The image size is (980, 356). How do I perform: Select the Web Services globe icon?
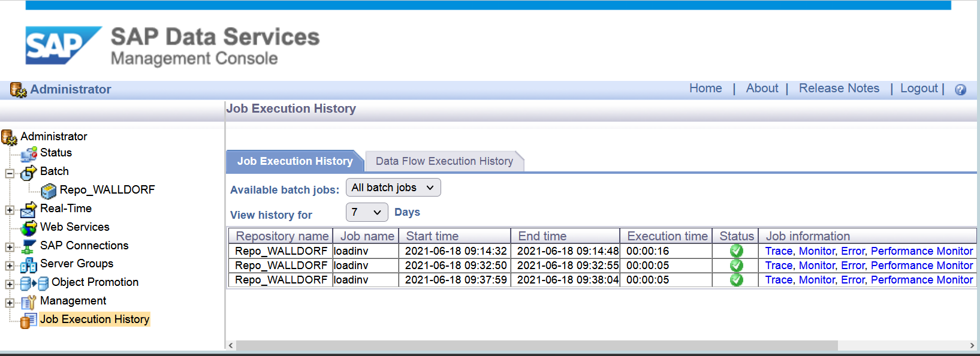coord(29,228)
